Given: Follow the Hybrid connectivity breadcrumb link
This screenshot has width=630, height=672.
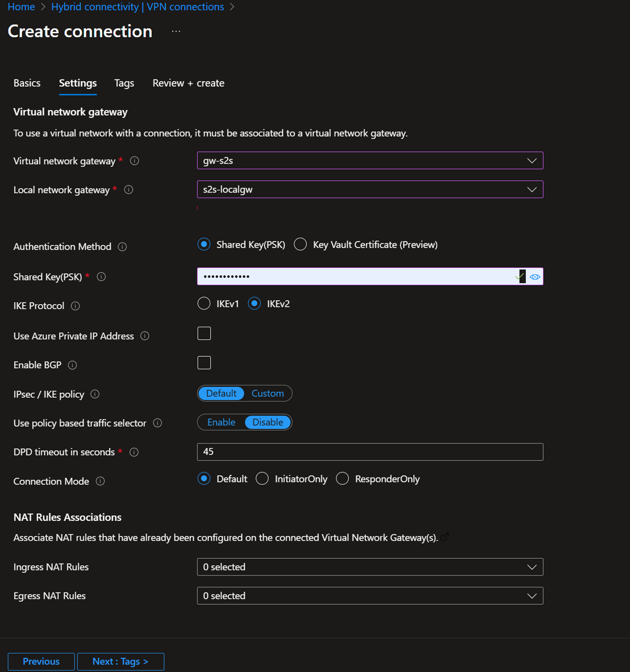Looking at the screenshot, I should click(138, 7).
